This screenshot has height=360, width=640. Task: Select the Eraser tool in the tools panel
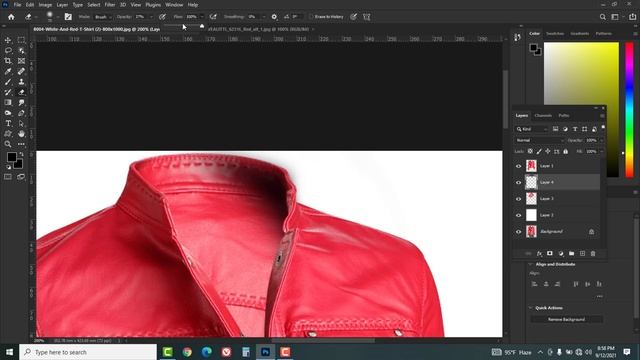(x=21, y=92)
